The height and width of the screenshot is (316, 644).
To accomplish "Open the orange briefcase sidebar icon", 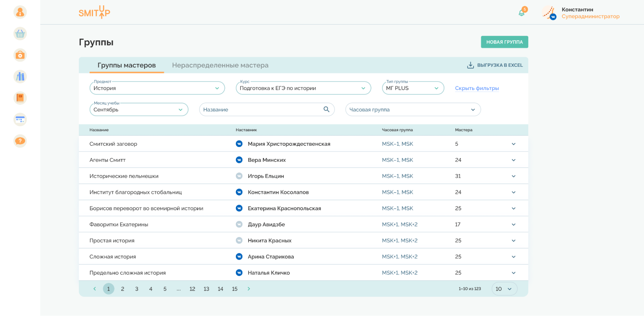I will pyautogui.click(x=20, y=55).
